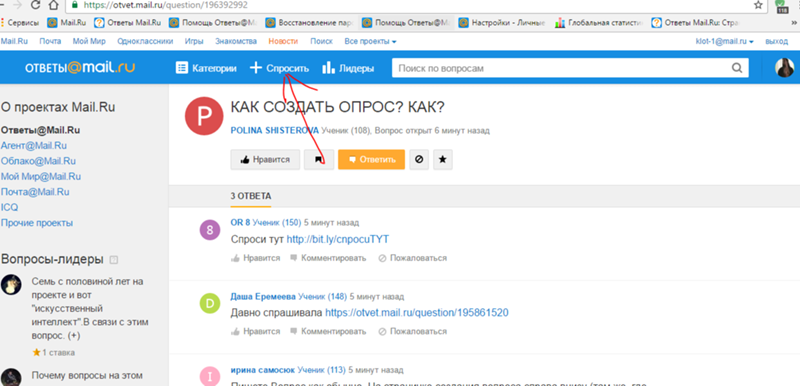Open Одноклассники in the portal menu
Viewport: 800px width, 386px height.
[x=145, y=41]
